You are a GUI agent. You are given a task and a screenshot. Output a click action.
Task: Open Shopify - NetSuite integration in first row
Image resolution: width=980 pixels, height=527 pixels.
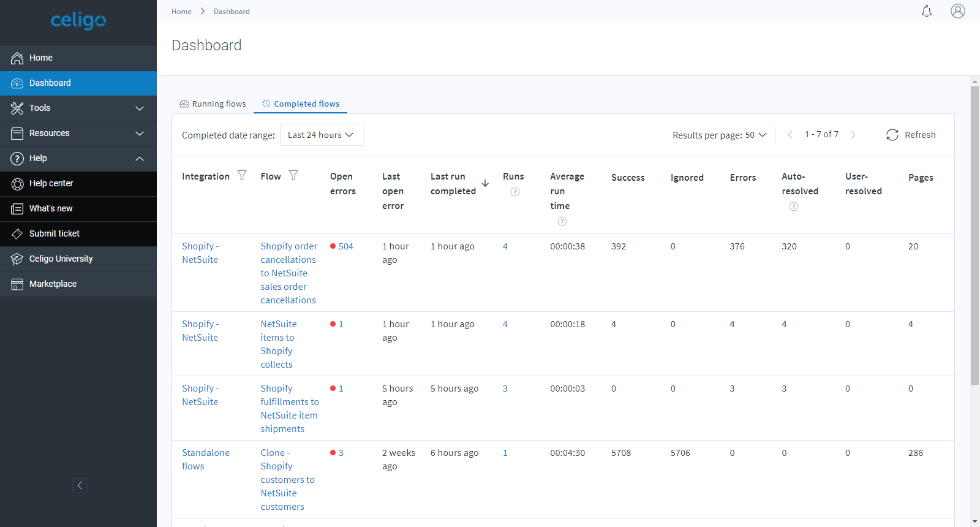point(200,253)
